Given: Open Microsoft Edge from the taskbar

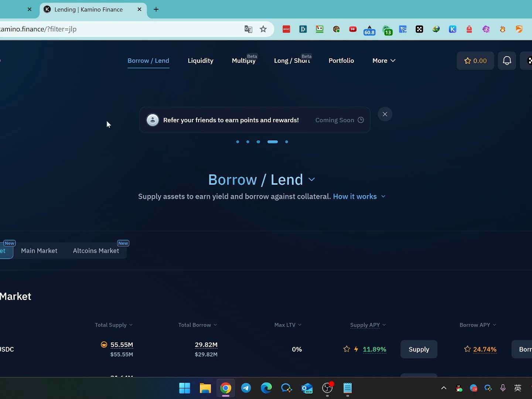Looking at the screenshot, I should point(266,388).
